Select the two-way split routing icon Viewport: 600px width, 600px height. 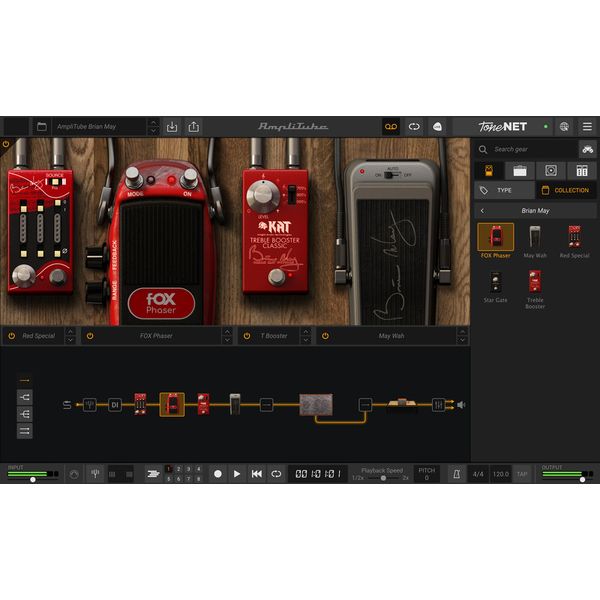point(24,397)
